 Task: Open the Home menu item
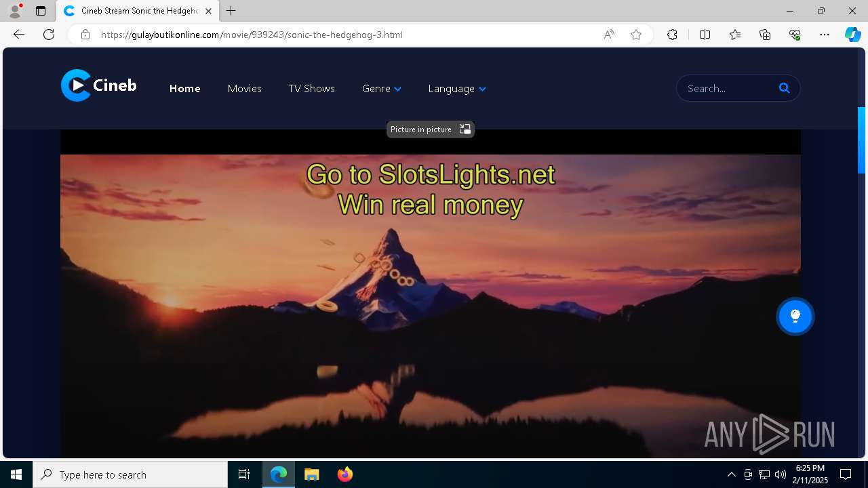(x=184, y=89)
